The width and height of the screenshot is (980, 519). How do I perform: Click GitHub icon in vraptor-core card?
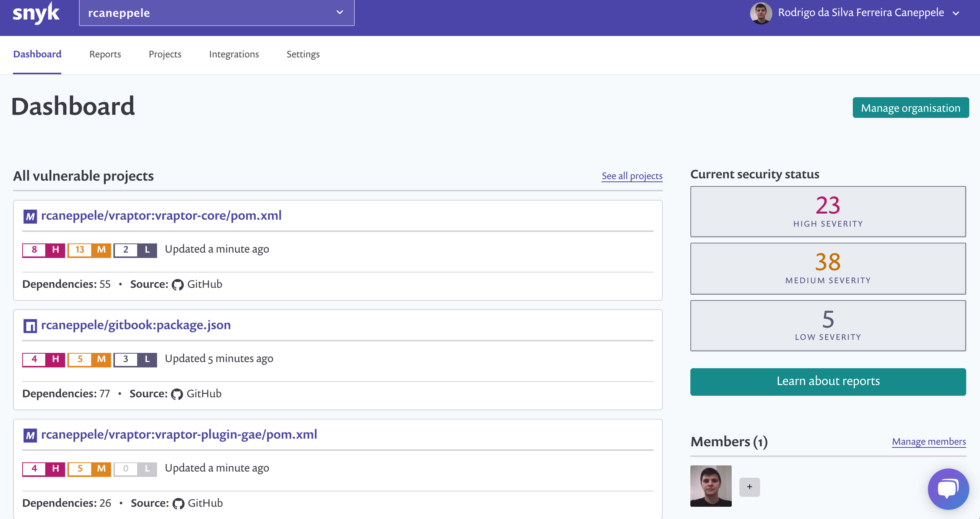tap(178, 285)
